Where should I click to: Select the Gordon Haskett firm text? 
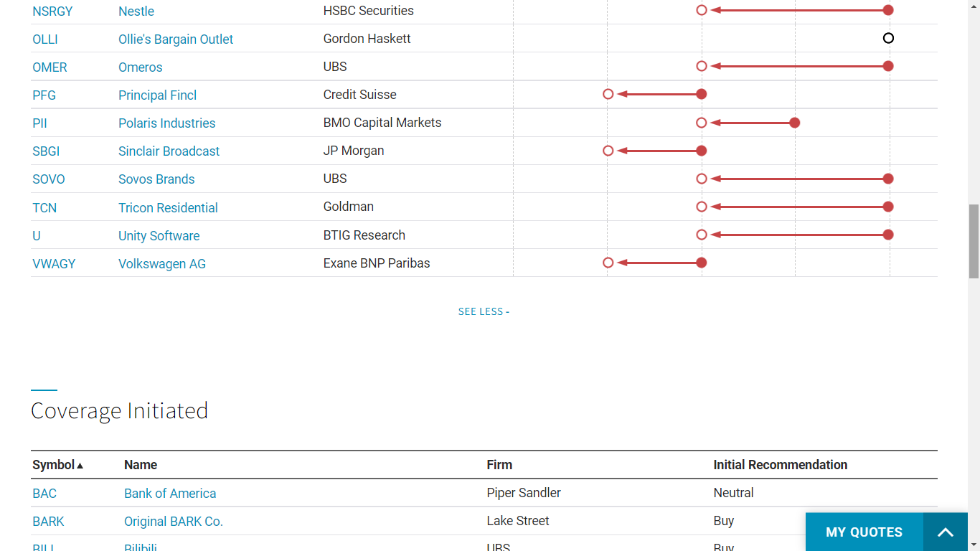pos(367,39)
